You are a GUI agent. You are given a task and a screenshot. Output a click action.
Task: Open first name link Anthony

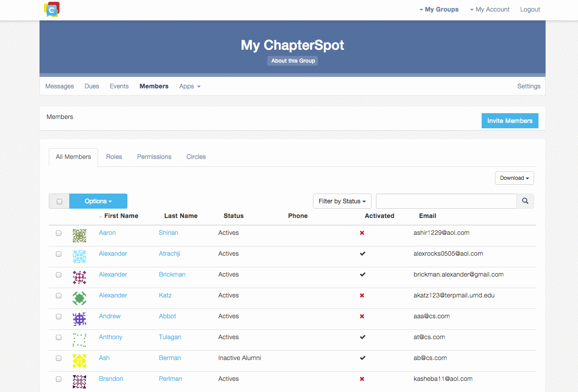(111, 337)
